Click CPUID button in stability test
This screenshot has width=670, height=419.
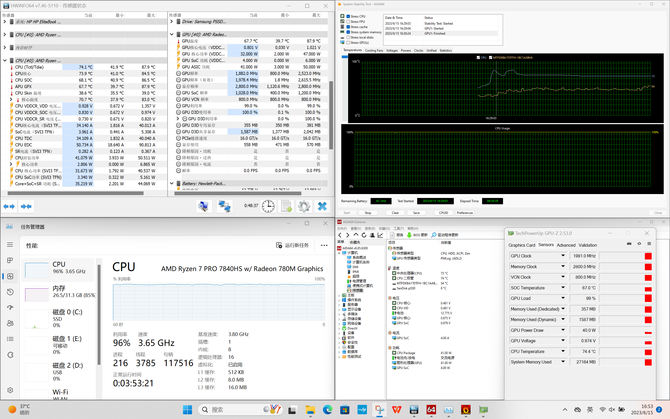coord(443,213)
